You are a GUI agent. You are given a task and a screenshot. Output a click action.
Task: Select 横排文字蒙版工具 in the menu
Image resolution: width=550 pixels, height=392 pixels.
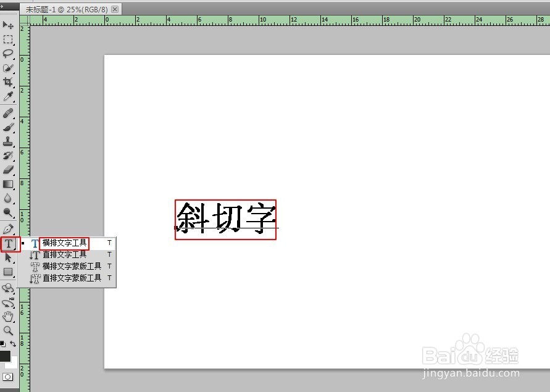[x=70, y=266]
